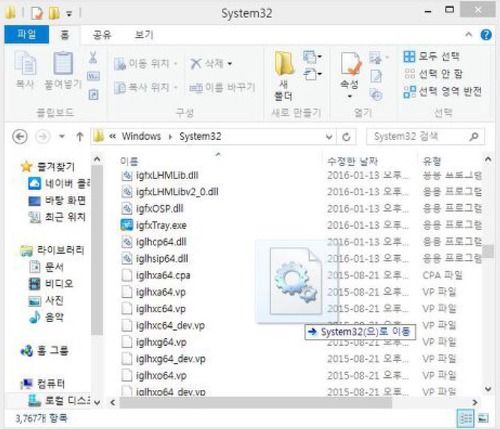
Task: Click the blue help question icon
Action: (x=486, y=35)
